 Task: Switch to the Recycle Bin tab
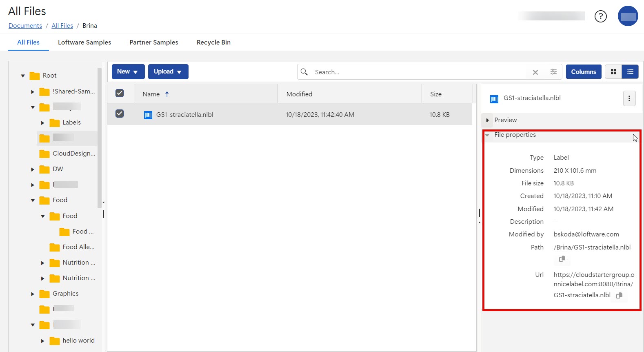(x=213, y=42)
